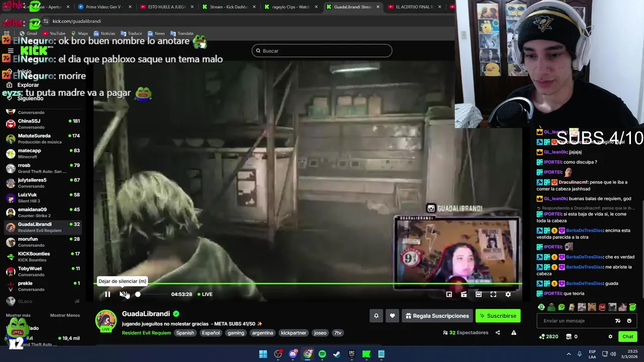The image size is (644, 362).
Task: Share the stream via share icon
Action: pyautogui.click(x=498, y=332)
